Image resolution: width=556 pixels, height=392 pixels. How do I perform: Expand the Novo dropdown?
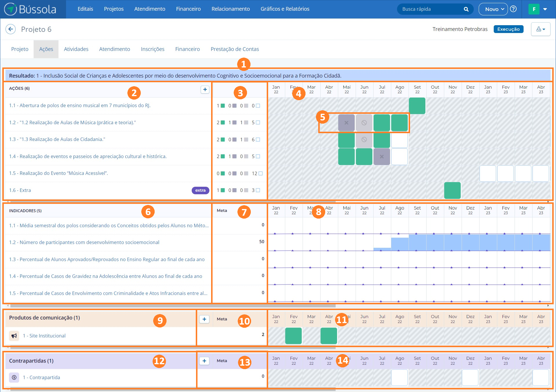tap(493, 9)
